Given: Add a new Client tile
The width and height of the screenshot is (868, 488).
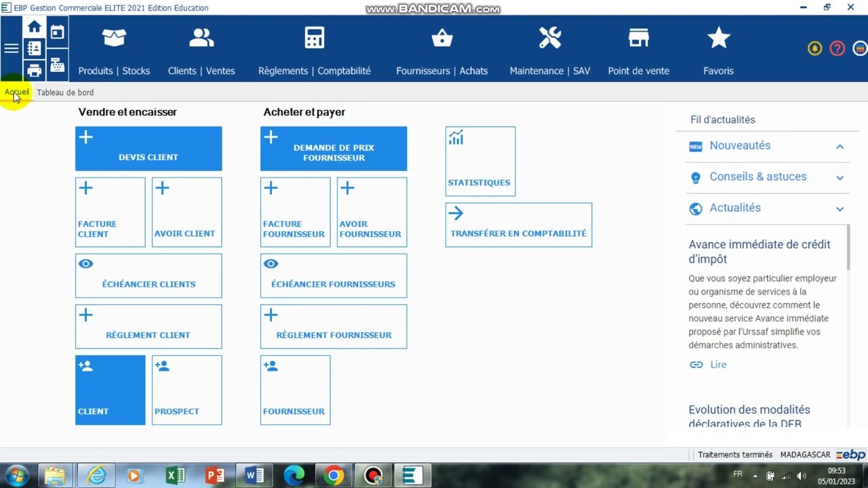Looking at the screenshot, I should 110,390.
